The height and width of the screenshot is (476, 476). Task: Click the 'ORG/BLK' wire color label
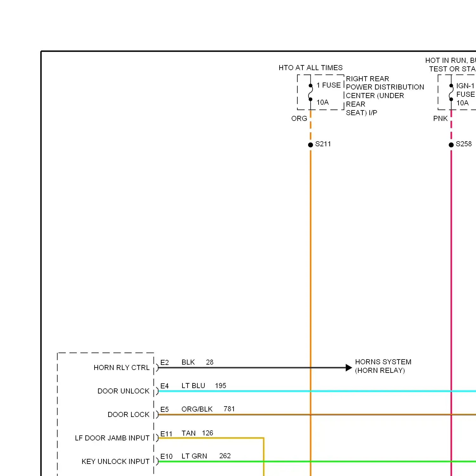click(197, 409)
